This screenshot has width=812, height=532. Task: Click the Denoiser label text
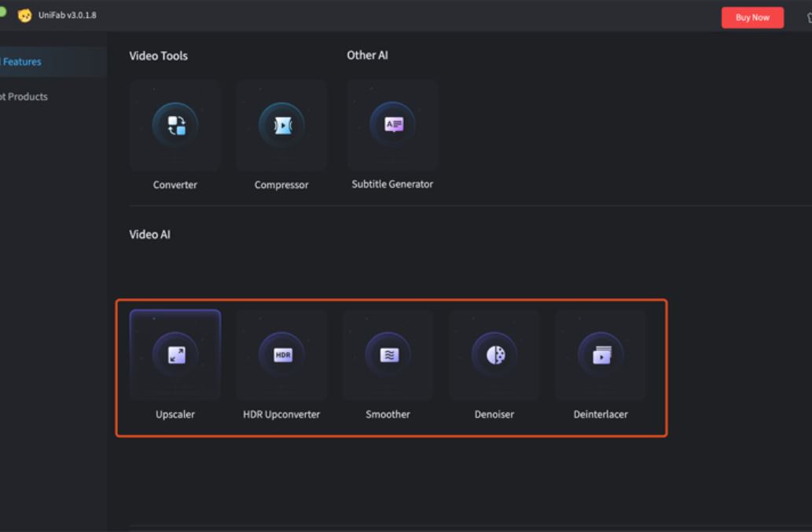point(494,415)
